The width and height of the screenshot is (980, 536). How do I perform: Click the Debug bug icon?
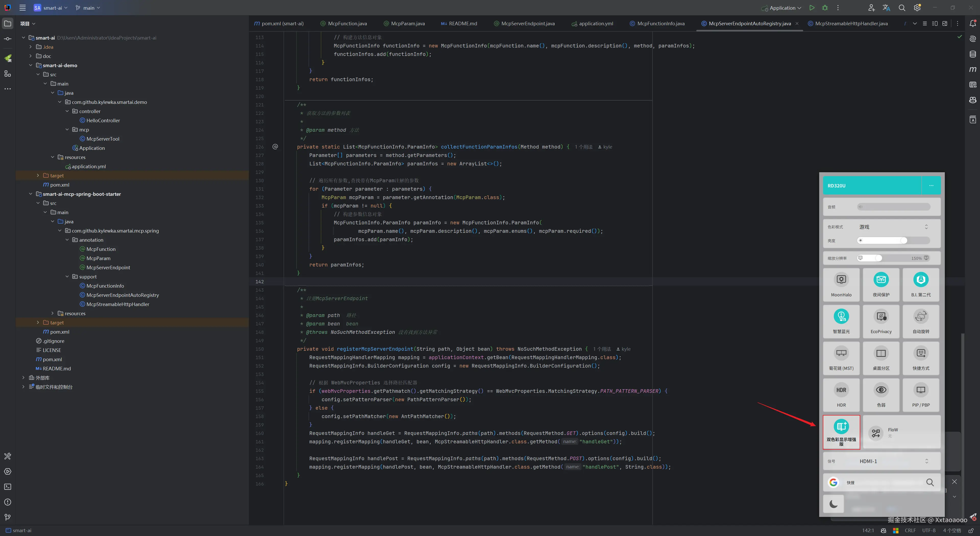[x=824, y=8]
